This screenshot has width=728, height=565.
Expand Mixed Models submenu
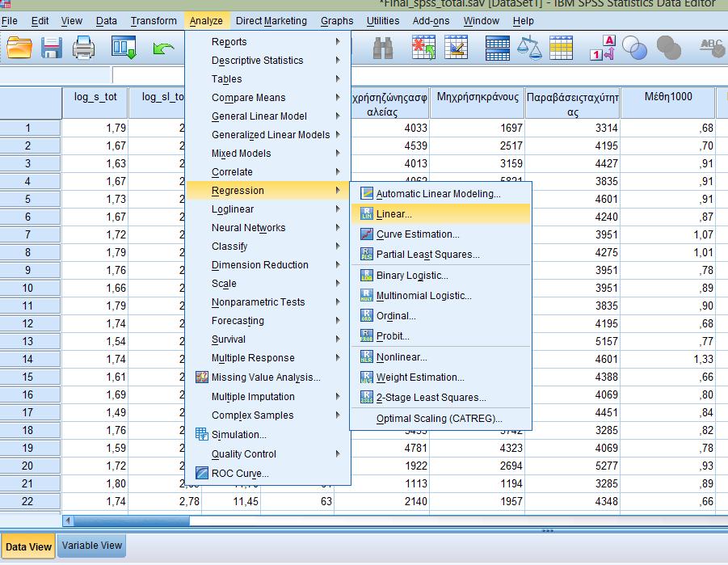(x=267, y=154)
